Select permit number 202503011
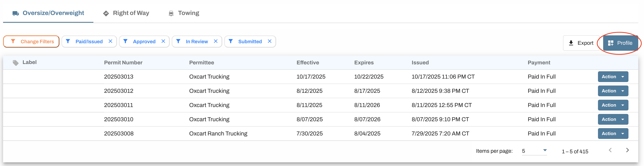This screenshot has height=166, width=644. point(119,105)
